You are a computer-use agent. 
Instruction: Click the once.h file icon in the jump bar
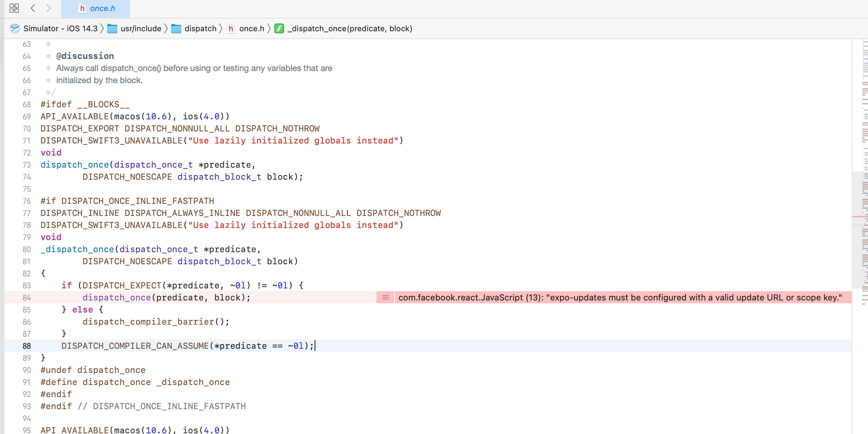(231, 29)
